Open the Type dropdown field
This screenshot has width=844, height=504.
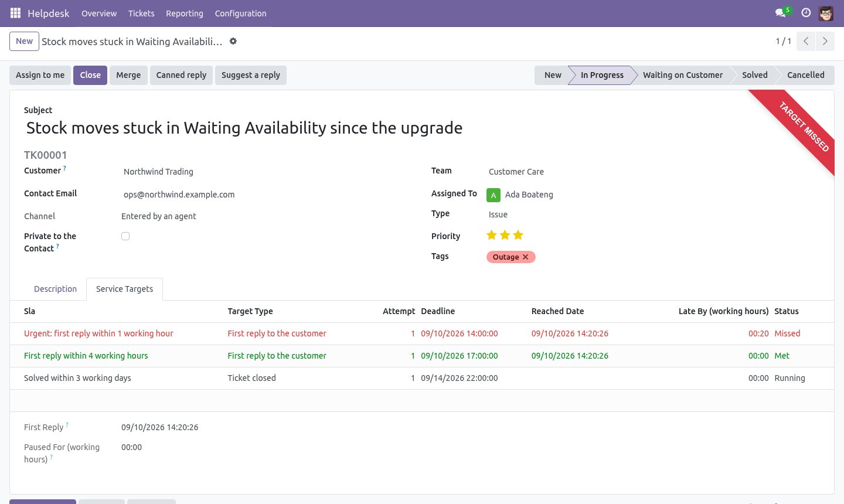(x=654, y=214)
